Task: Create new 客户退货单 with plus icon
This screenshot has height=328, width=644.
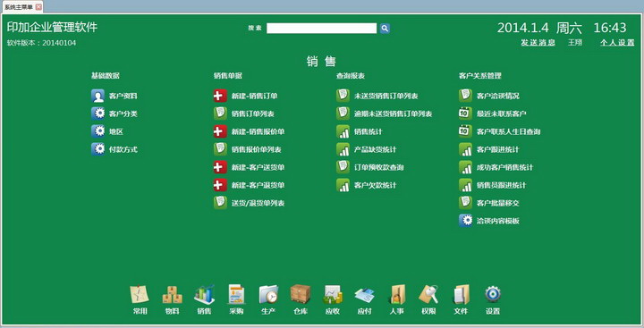Action: click(220, 185)
